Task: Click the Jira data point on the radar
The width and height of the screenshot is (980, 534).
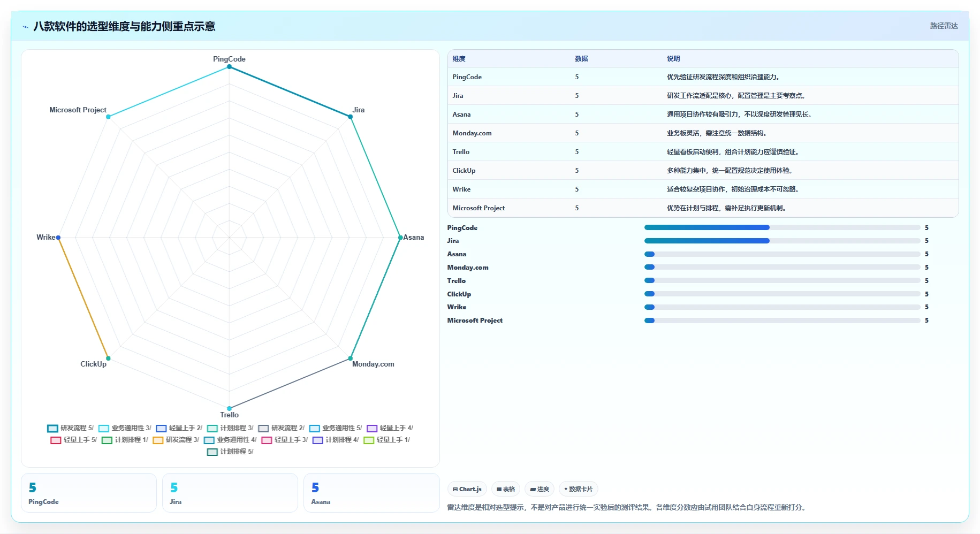Action: [351, 117]
